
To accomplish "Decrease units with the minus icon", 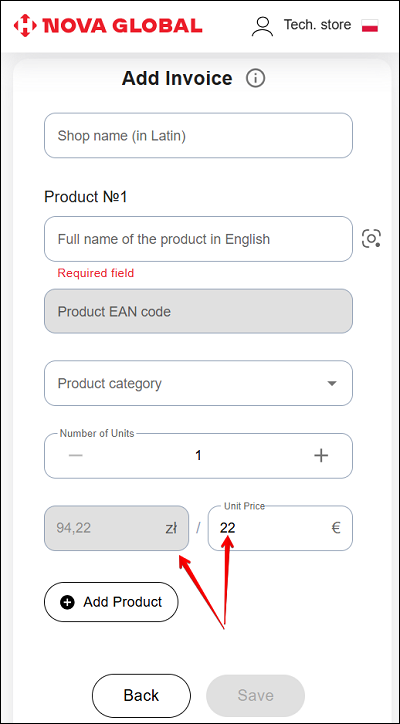I will 75,456.
